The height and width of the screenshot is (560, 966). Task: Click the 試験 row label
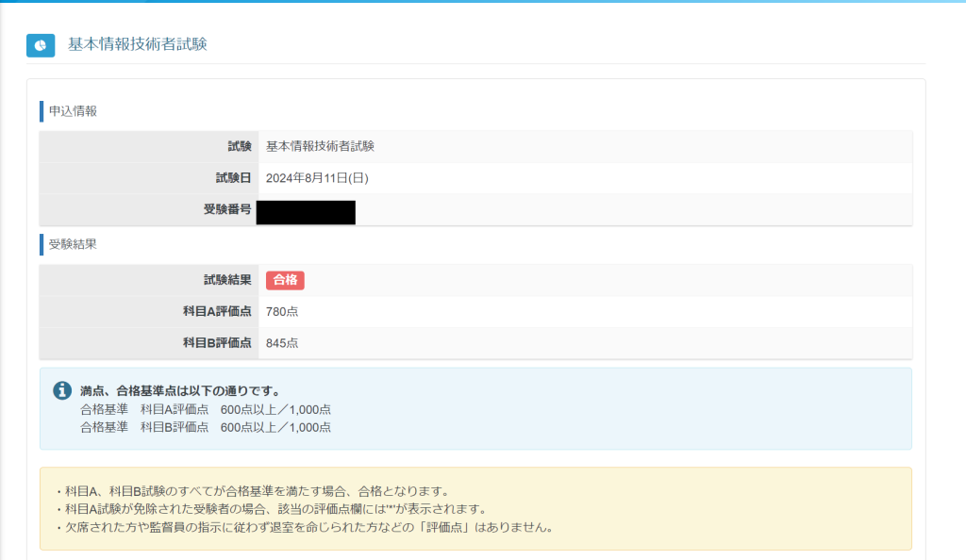coord(240,146)
